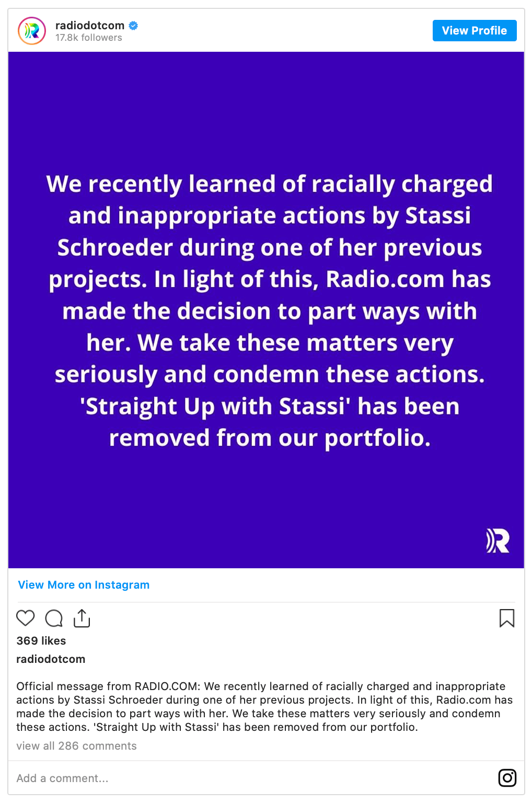Save the post with the bookmark icon
Screen dimensions: 532x803
[x=506, y=618]
